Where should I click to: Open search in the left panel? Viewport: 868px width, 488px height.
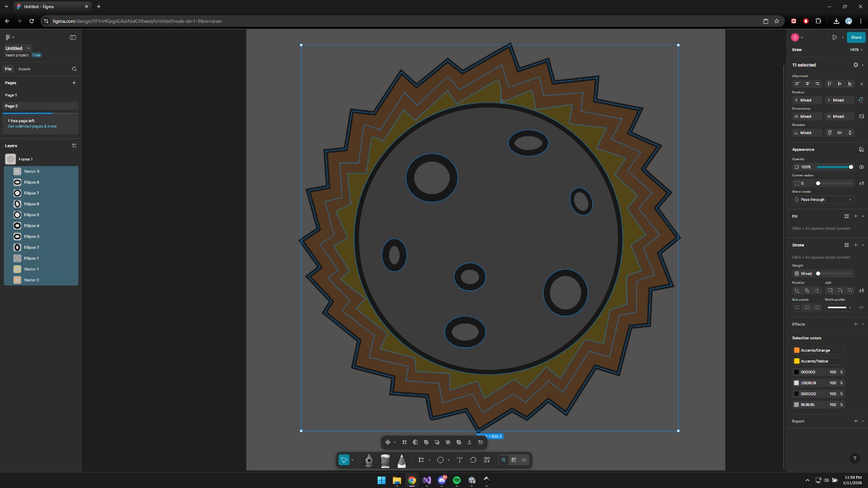[74, 69]
